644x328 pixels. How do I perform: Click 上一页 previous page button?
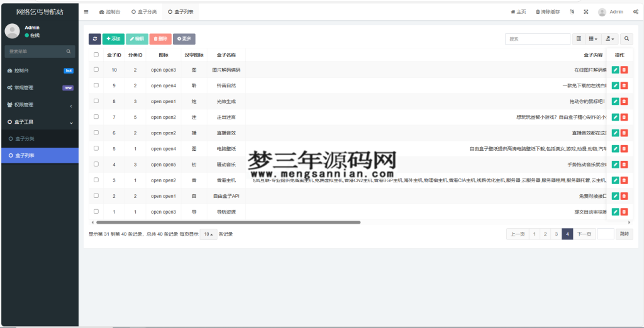[x=518, y=234]
